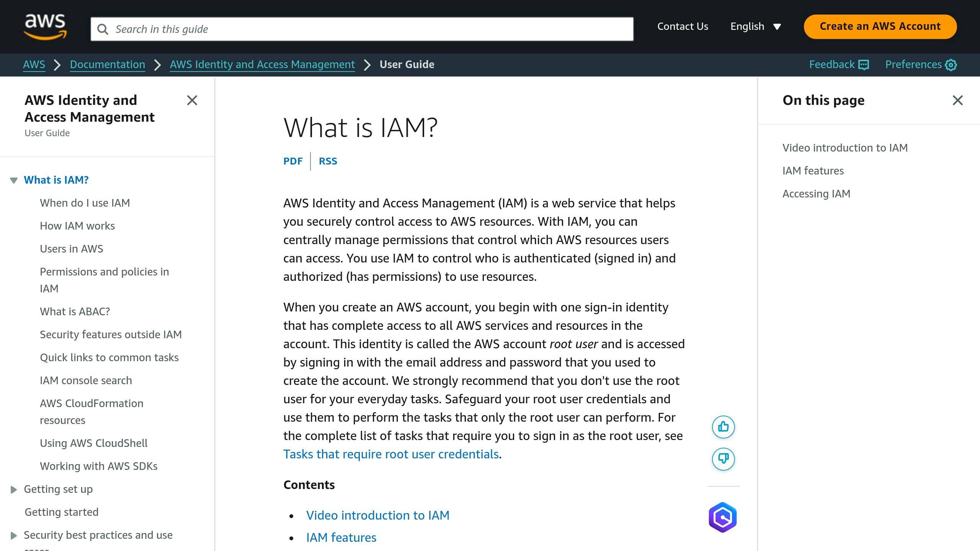Click the Feedback speech bubble icon
The image size is (980, 551).
coord(864,65)
